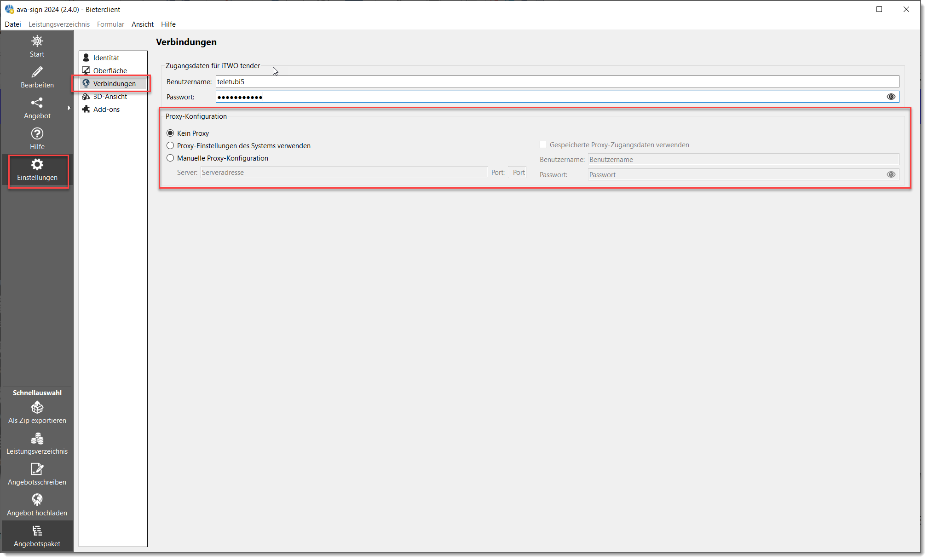The height and width of the screenshot is (560, 928).
Task: Click the proxy Port field
Action: coord(517,172)
